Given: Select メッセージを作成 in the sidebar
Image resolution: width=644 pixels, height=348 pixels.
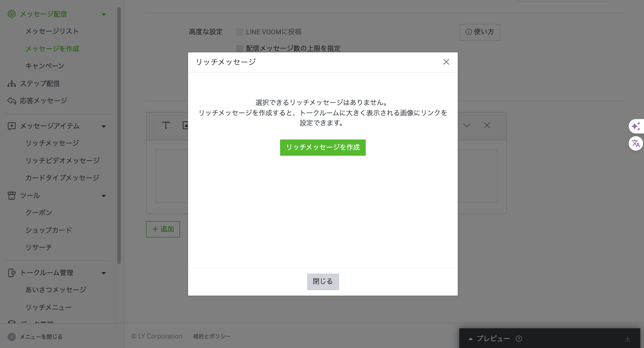Looking at the screenshot, I should [x=52, y=48].
